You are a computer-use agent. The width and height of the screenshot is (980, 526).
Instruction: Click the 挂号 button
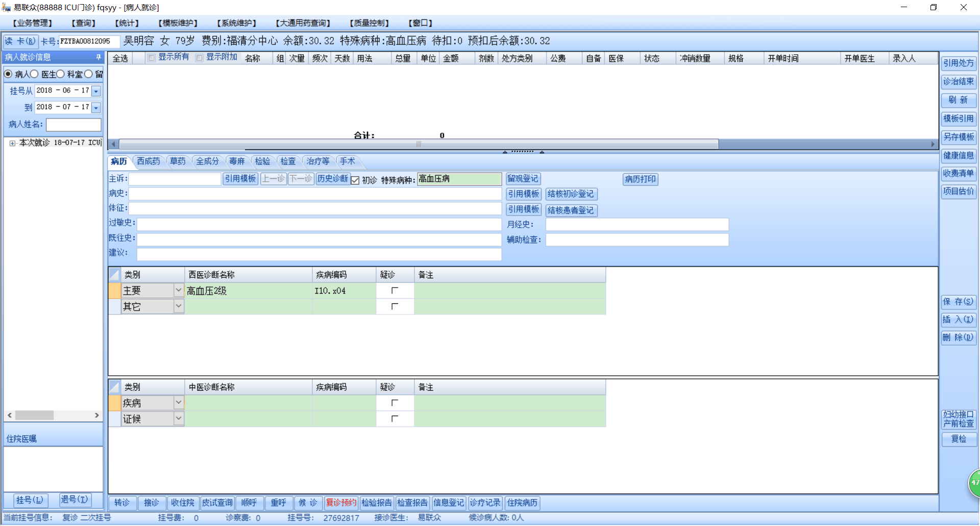coord(30,500)
